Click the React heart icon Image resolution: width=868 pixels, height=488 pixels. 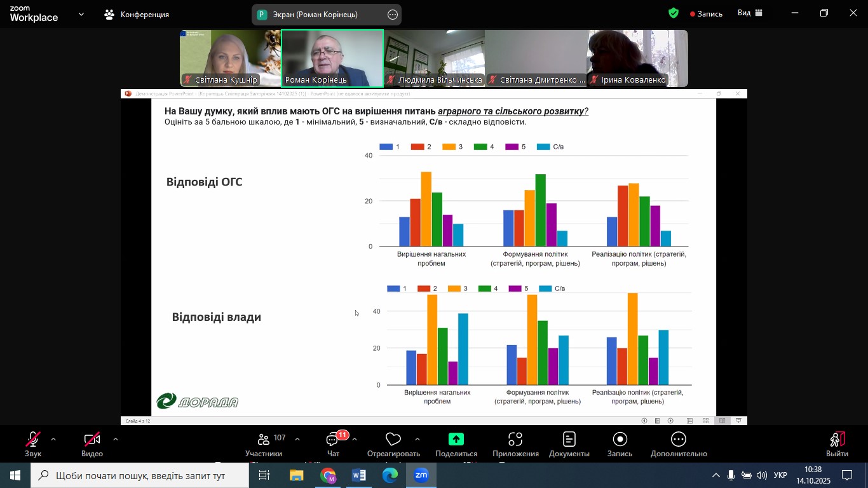393,440
